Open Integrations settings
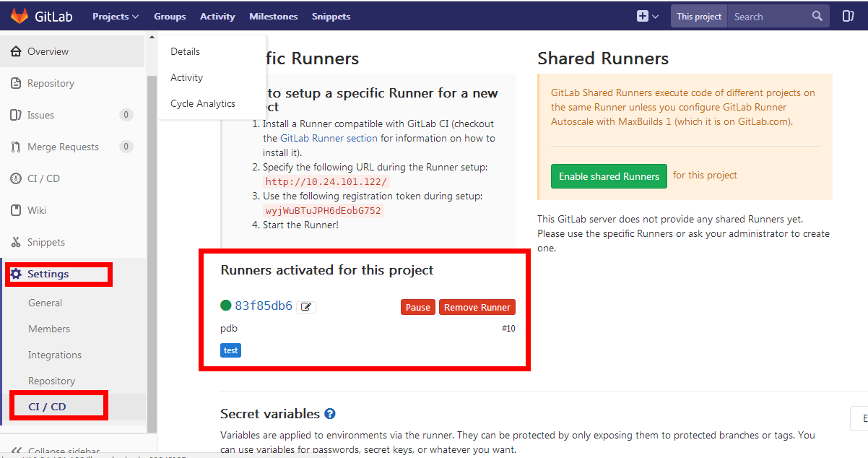Viewport: 868px width, 458px height. pos(55,355)
